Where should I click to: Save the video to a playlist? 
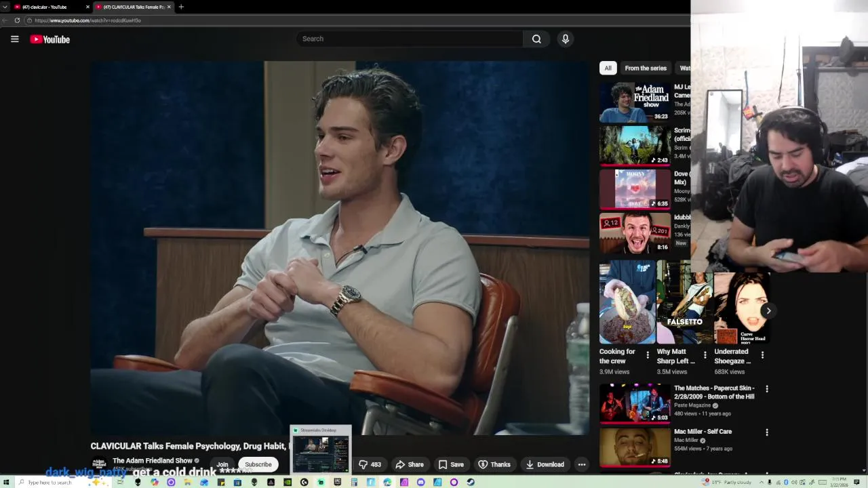click(451, 464)
